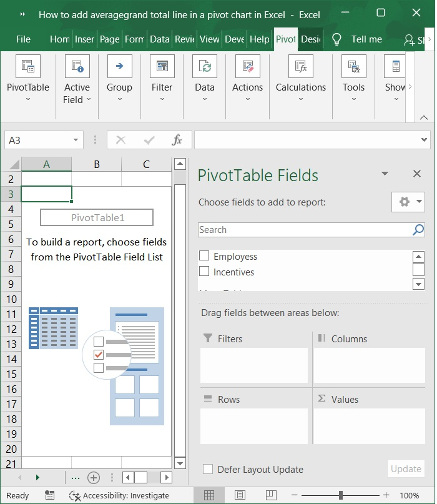Open the File tab

click(23, 39)
